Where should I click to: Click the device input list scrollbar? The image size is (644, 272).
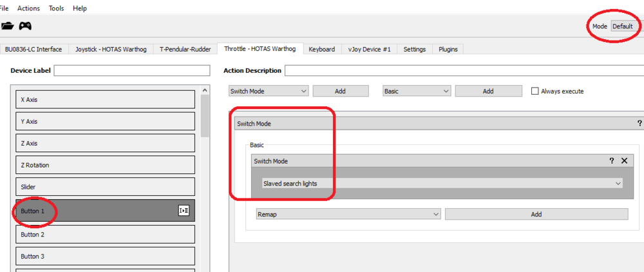tap(205, 116)
